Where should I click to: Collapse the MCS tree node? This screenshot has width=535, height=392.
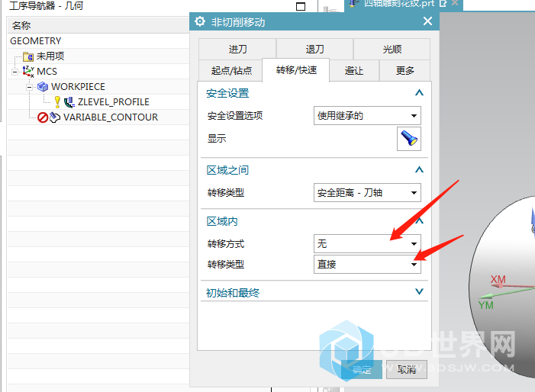(x=15, y=72)
